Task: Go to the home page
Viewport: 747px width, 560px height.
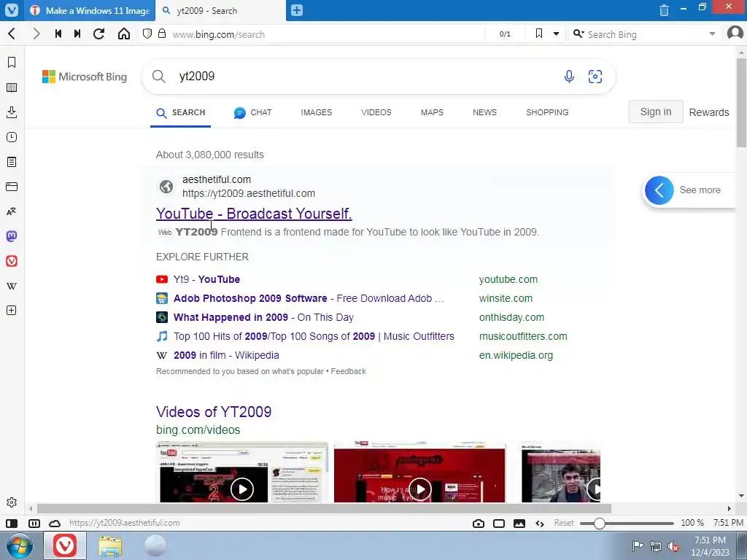Action: point(124,34)
